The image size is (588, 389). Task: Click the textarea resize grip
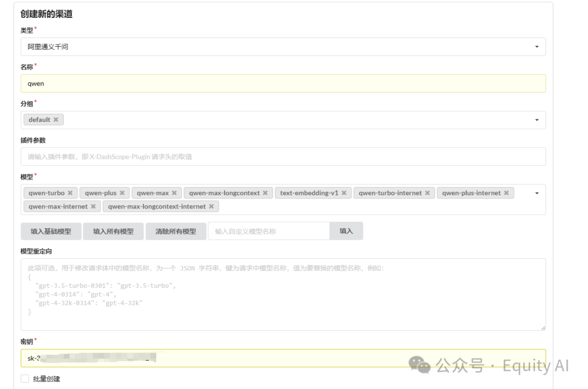[543, 328]
